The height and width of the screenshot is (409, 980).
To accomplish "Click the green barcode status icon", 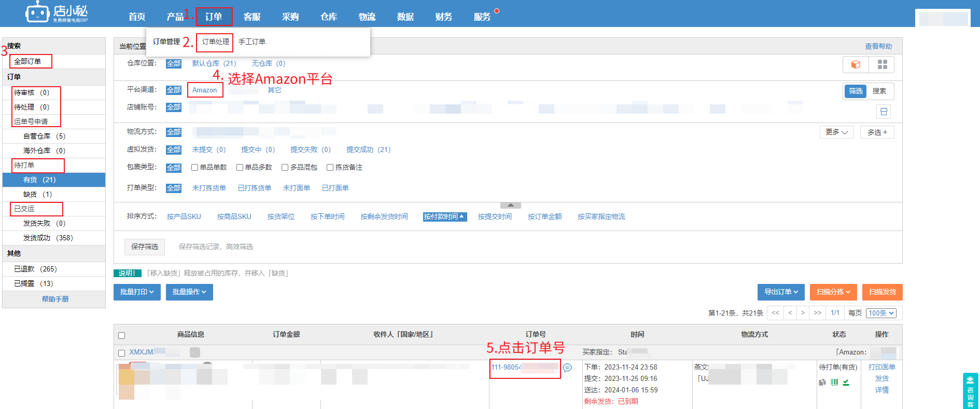I will pos(834,383).
